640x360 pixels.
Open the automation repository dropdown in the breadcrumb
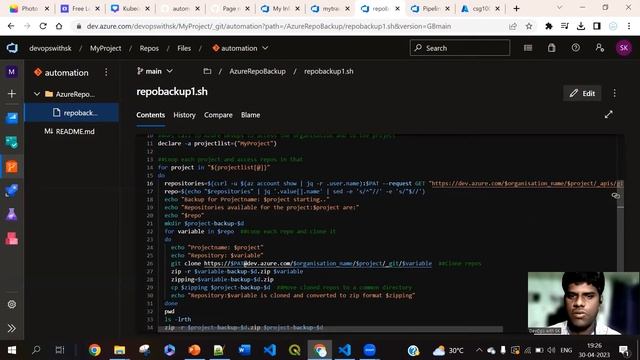pyautogui.click(x=240, y=48)
